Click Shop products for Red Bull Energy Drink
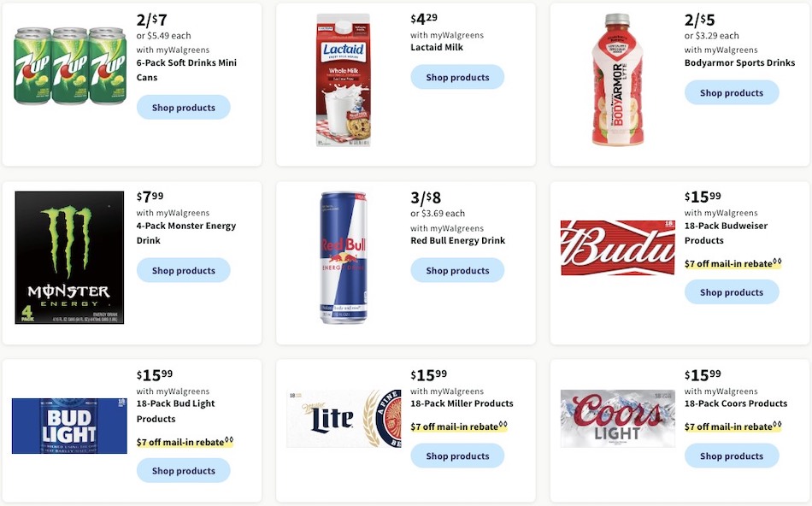The width and height of the screenshot is (812, 506). pos(457,270)
